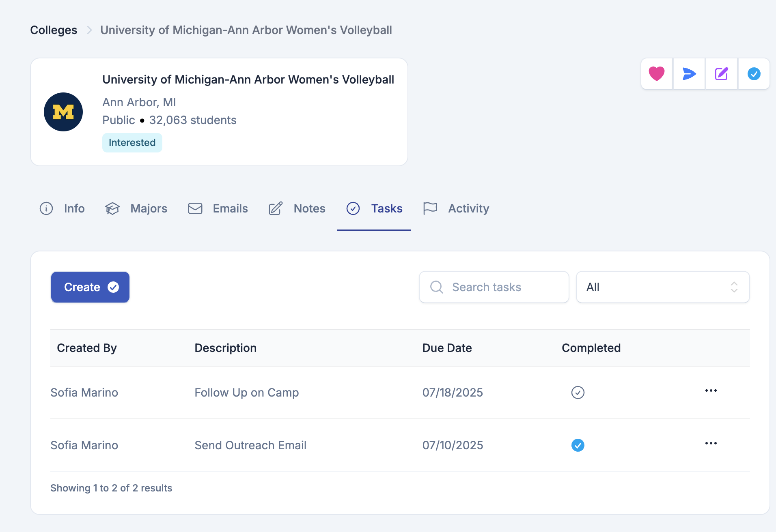Click the Michigan M logo

coord(63,112)
